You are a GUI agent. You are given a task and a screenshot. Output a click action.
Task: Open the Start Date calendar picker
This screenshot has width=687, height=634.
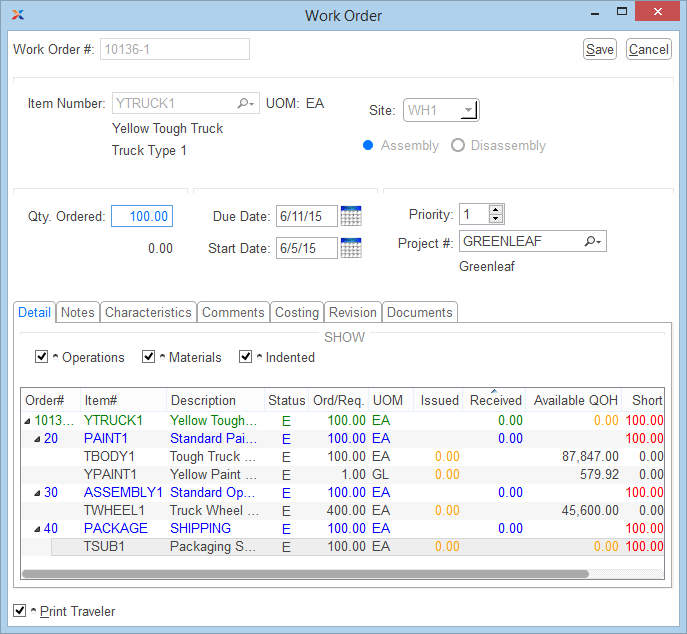point(351,248)
